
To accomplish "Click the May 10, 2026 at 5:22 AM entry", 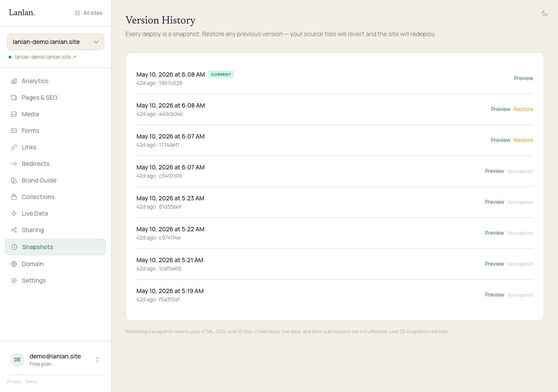I will coord(170,229).
